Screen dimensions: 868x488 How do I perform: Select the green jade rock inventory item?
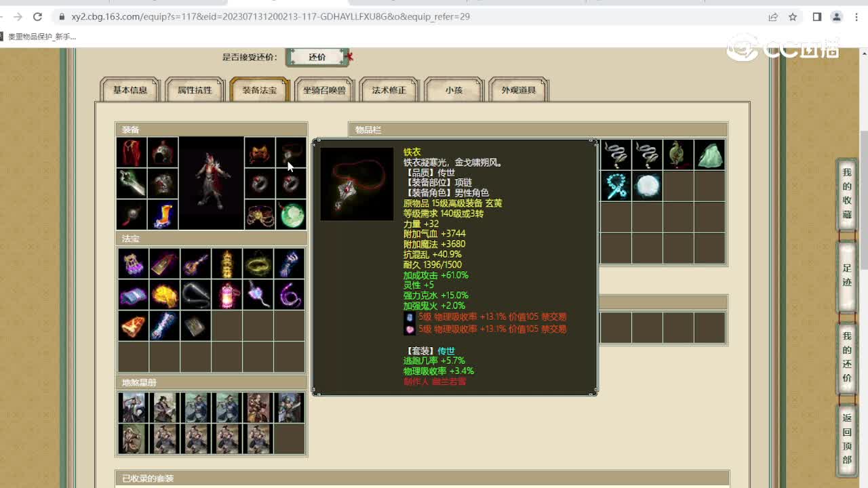click(x=710, y=155)
